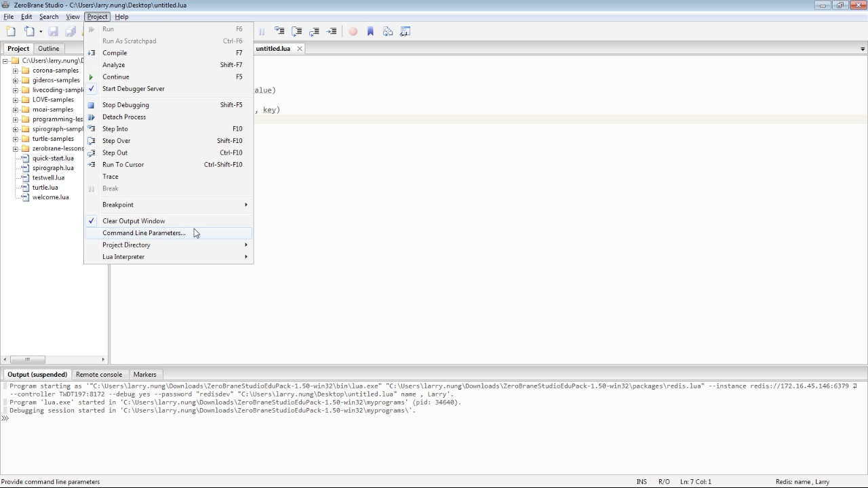Choose Command Line Parameters... menu item
The width and height of the screenshot is (868, 488).
168,233
